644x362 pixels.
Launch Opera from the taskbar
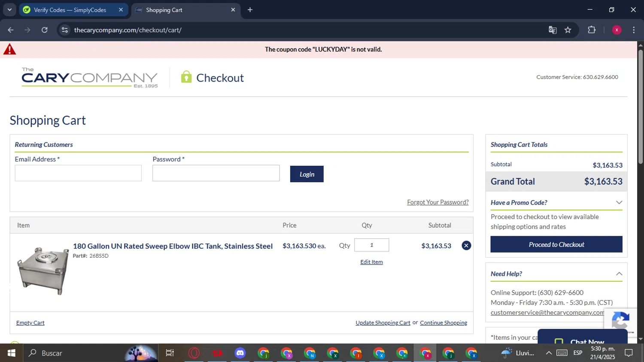(x=194, y=353)
